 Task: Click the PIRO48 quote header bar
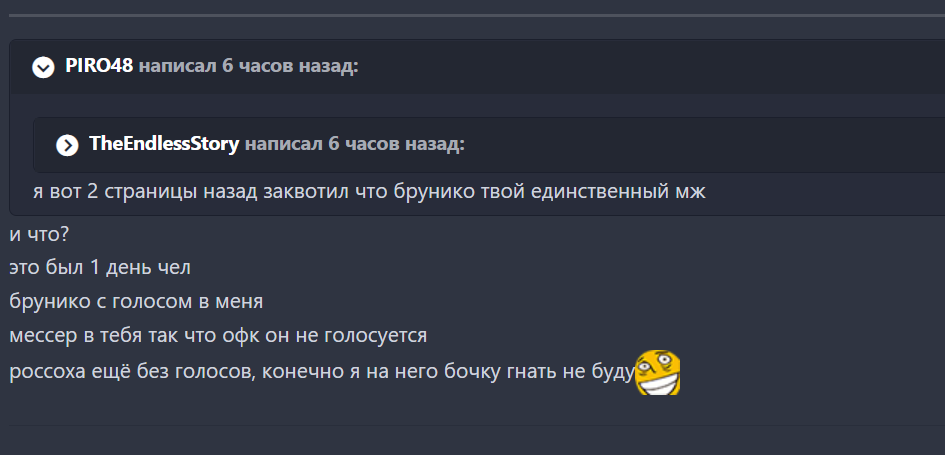(x=477, y=67)
